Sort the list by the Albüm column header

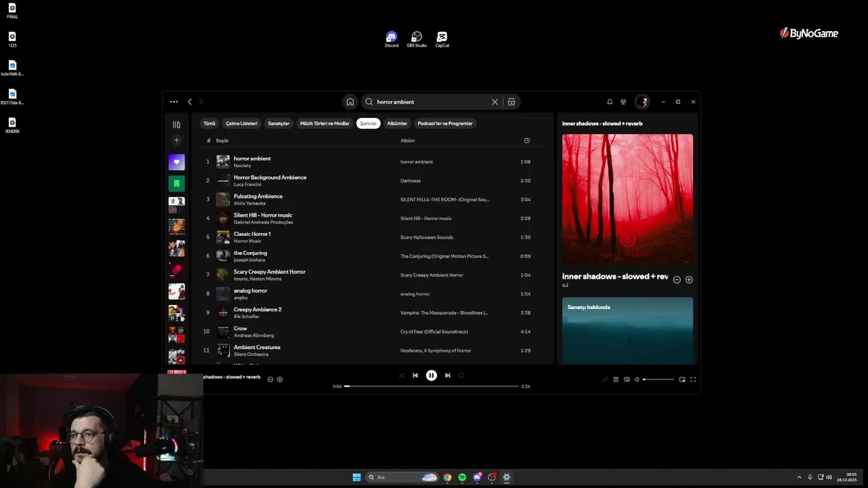pos(408,140)
